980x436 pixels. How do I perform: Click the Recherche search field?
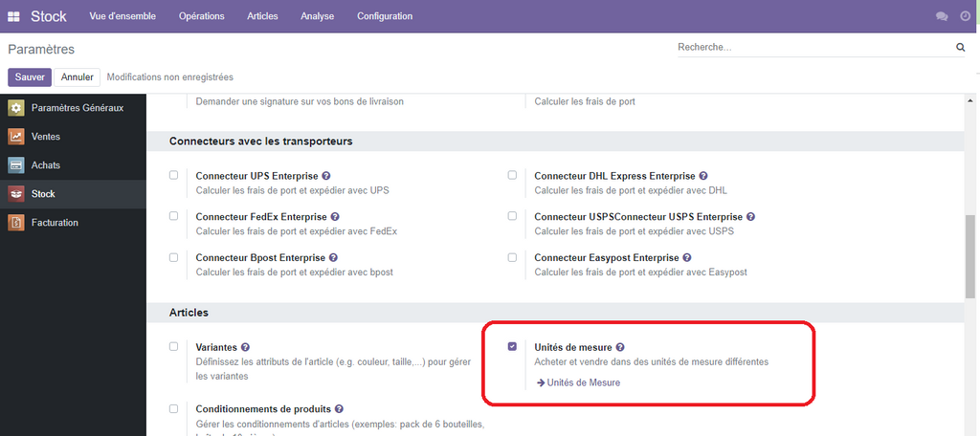point(813,47)
